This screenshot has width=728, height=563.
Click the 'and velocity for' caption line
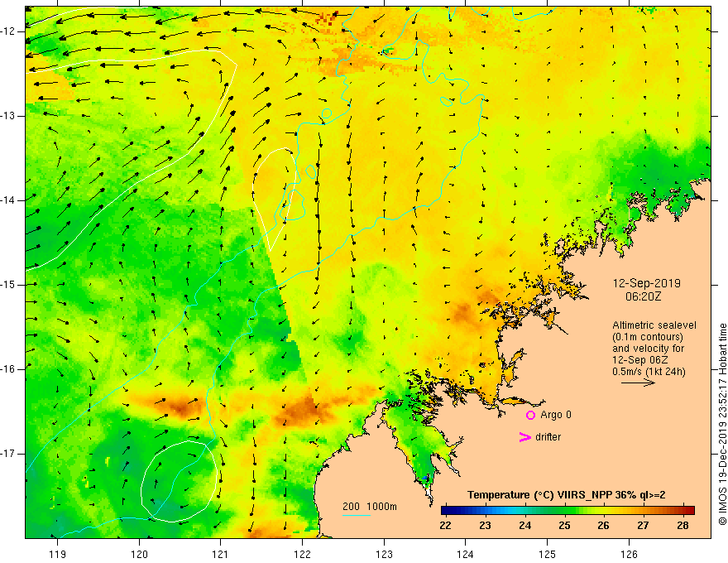[648, 349]
